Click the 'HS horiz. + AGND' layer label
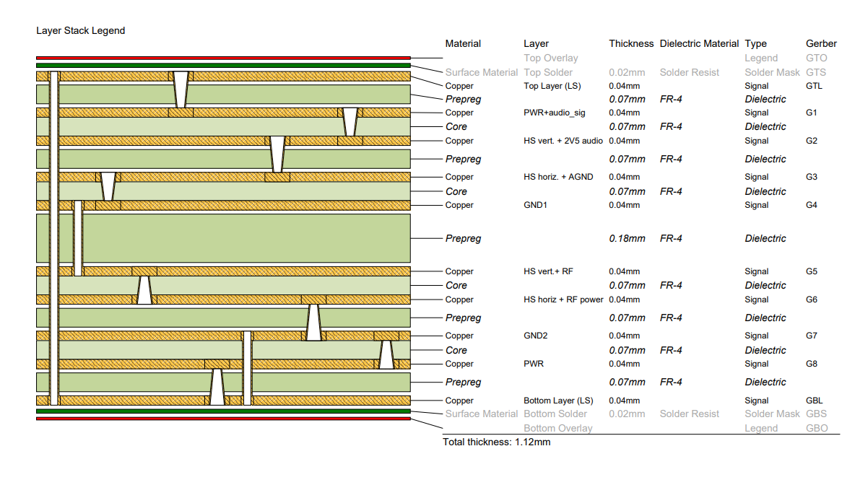Screen dimensions: 868x485 coord(558,178)
